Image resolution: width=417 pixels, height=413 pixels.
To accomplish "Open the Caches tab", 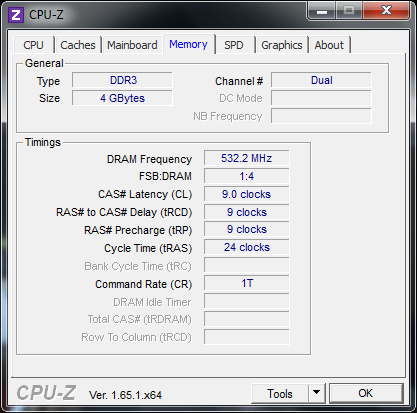I will point(78,45).
